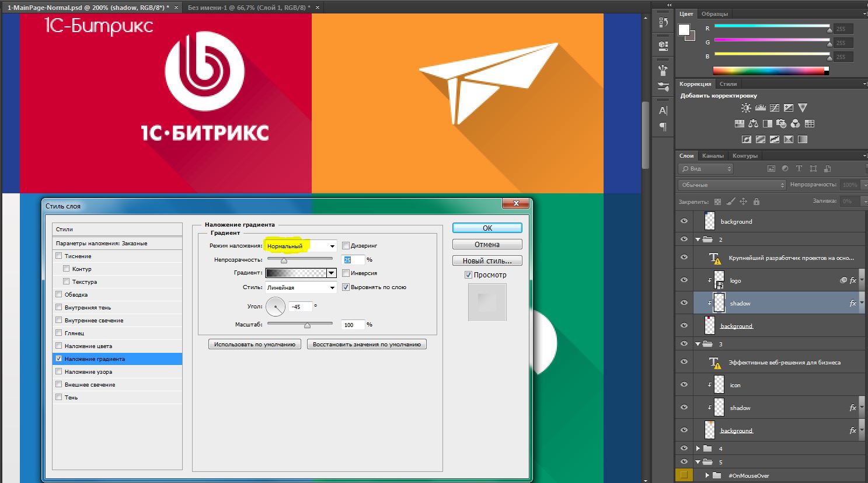Enable the Обводка style checkbox

pyautogui.click(x=58, y=294)
